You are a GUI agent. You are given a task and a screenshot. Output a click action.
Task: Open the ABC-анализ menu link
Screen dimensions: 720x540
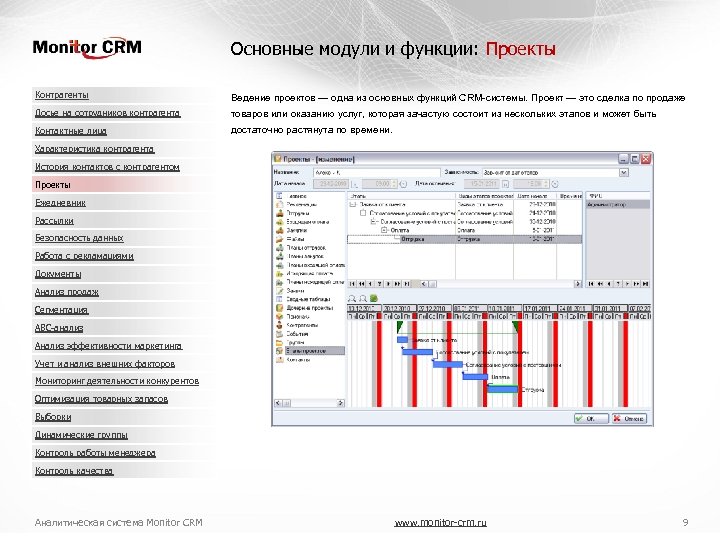point(59,328)
